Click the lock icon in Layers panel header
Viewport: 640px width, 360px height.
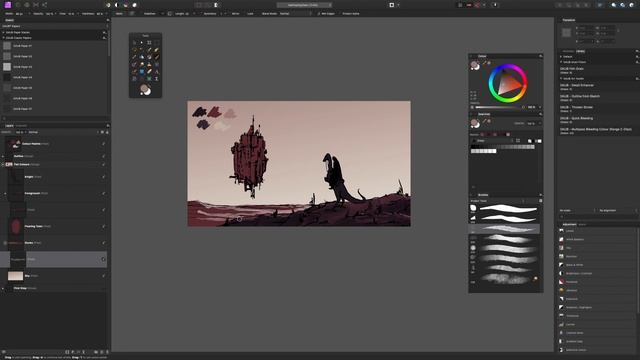pyautogui.click(x=107, y=132)
